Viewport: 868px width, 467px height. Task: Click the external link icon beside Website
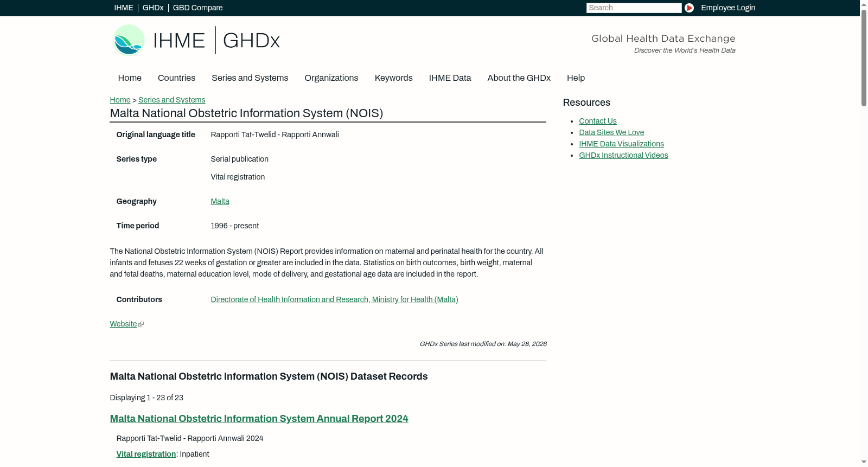141,324
